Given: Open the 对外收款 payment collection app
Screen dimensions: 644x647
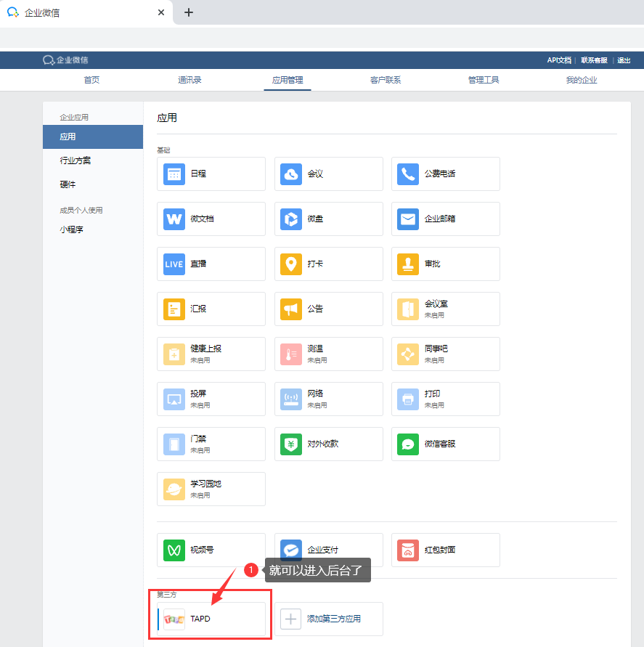Looking at the screenshot, I should point(328,444).
